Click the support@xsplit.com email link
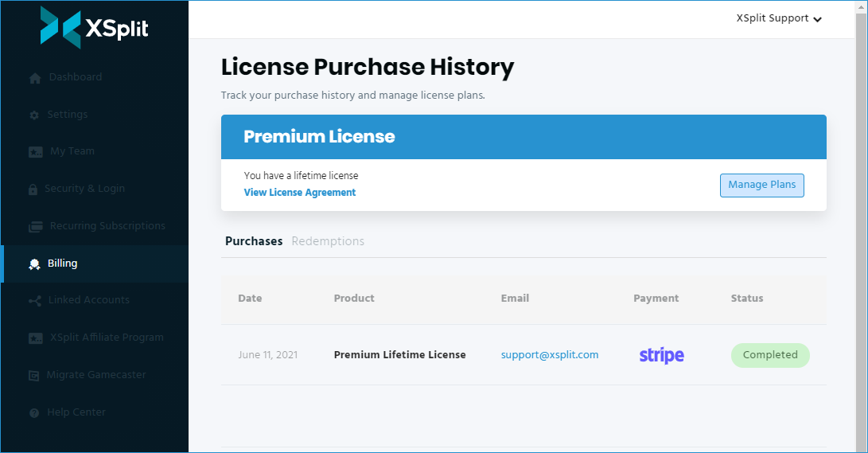The height and width of the screenshot is (453, 868). pyautogui.click(x=550, y=355)
